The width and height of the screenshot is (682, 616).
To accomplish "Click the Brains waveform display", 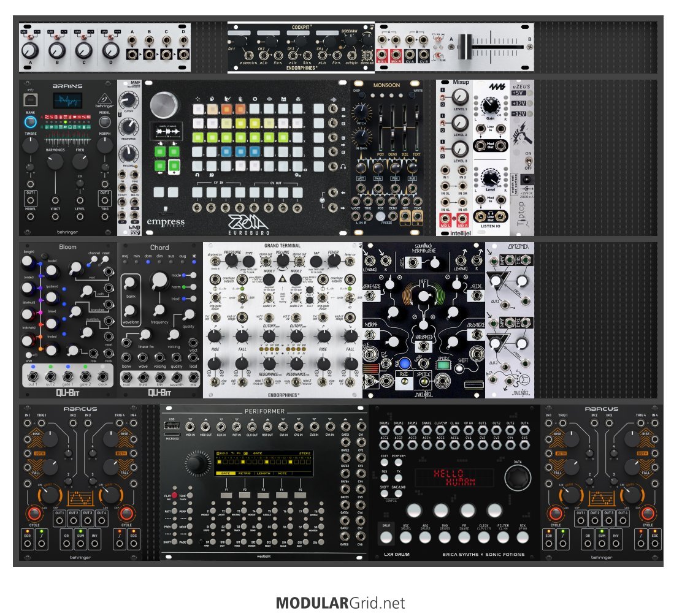I will pos(67,101).
